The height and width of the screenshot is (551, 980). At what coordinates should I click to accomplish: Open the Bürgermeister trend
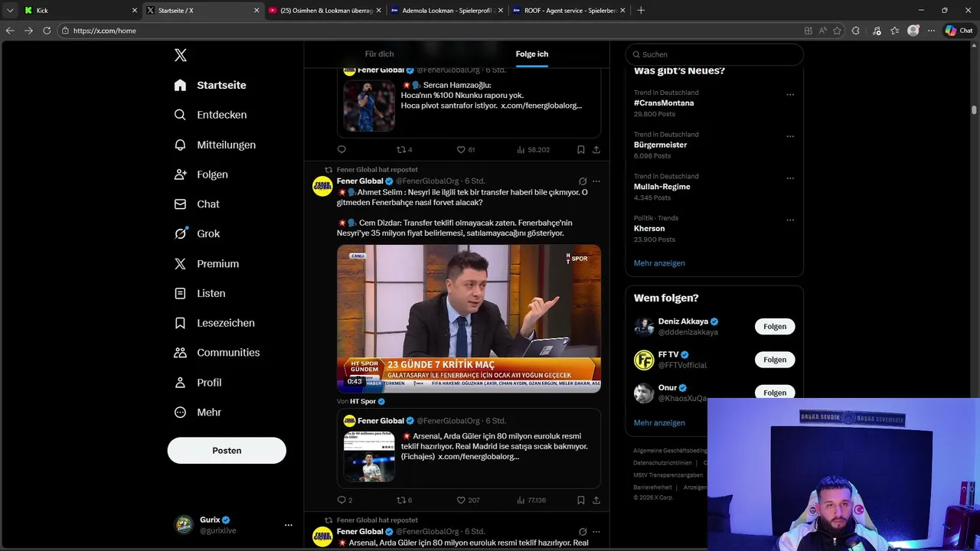click(660, 145)
